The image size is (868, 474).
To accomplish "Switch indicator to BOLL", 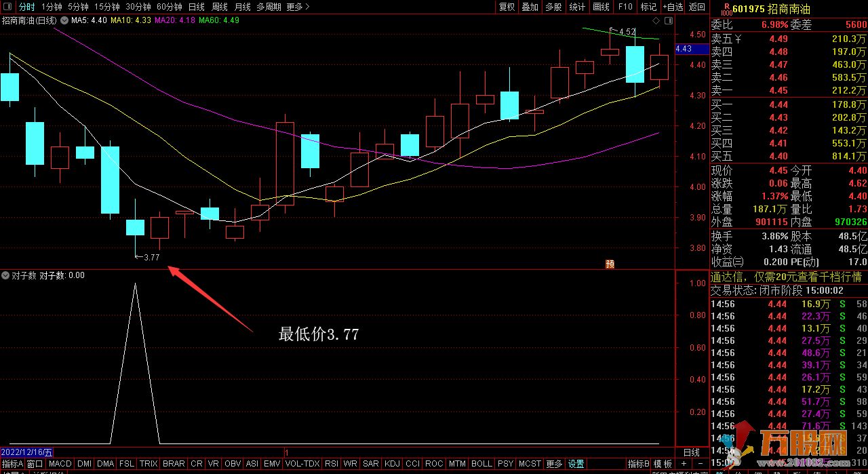I will coord(481,464).
